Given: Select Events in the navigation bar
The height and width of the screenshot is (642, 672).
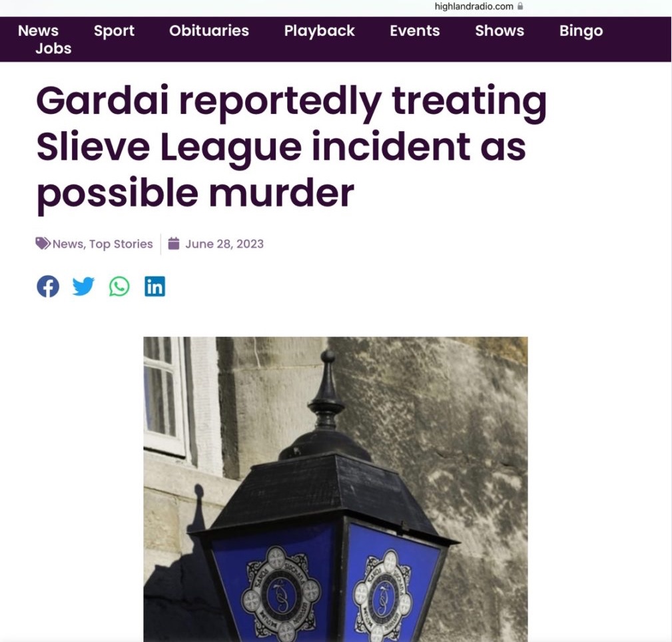Looking at the screenshot, I should point(415,31).
